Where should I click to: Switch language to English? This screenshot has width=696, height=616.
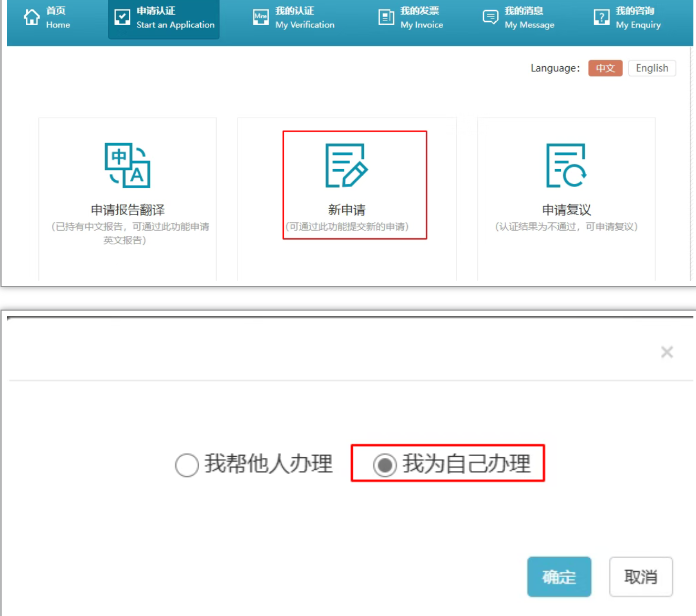tap(652, 68)
